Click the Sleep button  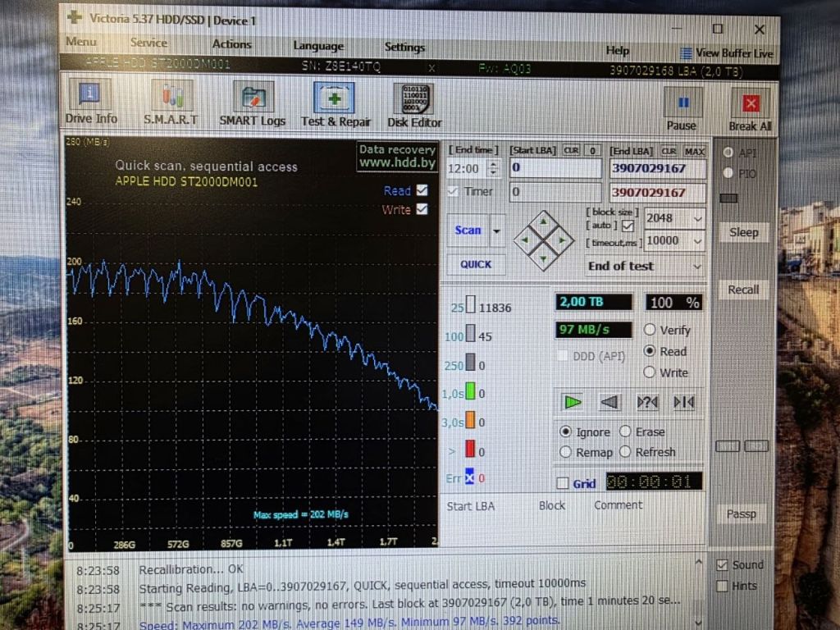pyautogui.click(x=743, y=232)
